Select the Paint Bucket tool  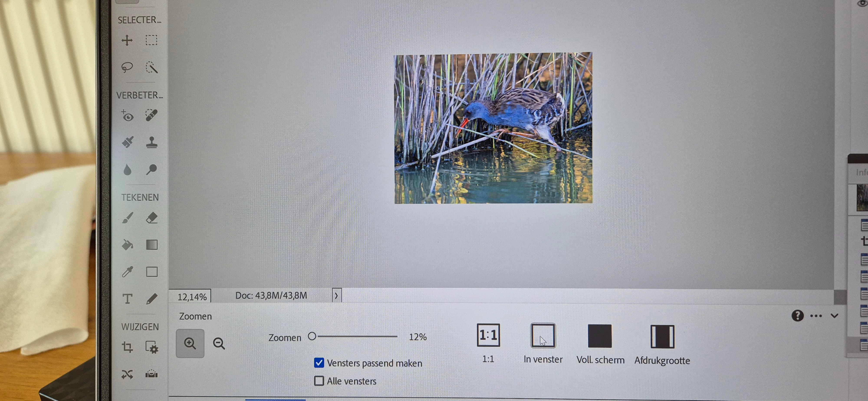point(127,245)
